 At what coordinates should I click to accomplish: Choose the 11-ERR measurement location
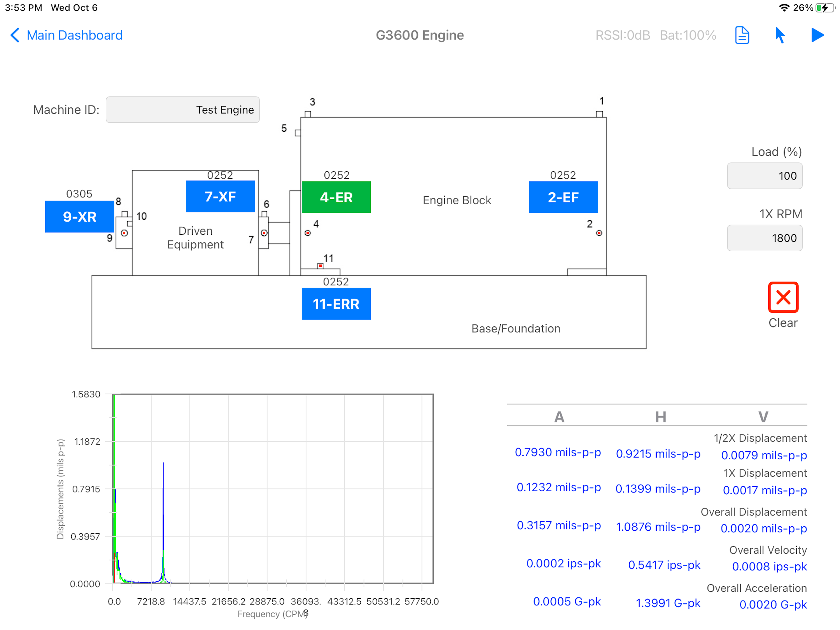336,304
